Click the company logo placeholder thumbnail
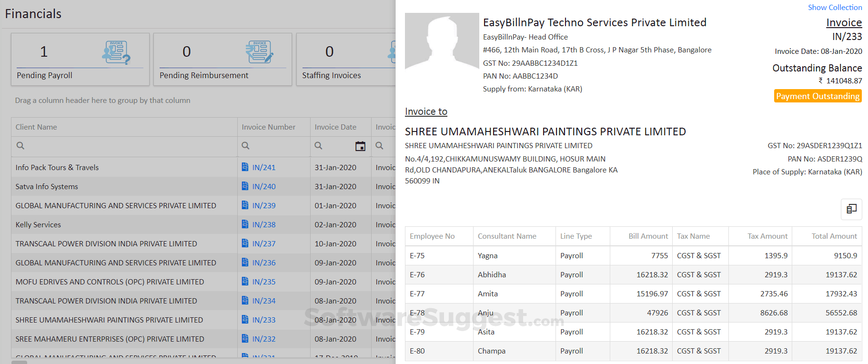The image size is (868, 364). [x=442, y=41]
